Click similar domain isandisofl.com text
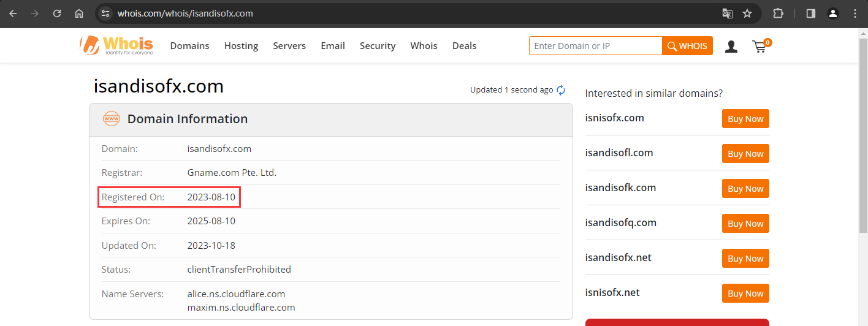The width and height of the screenshot is (868, 326). coord(619,153)
